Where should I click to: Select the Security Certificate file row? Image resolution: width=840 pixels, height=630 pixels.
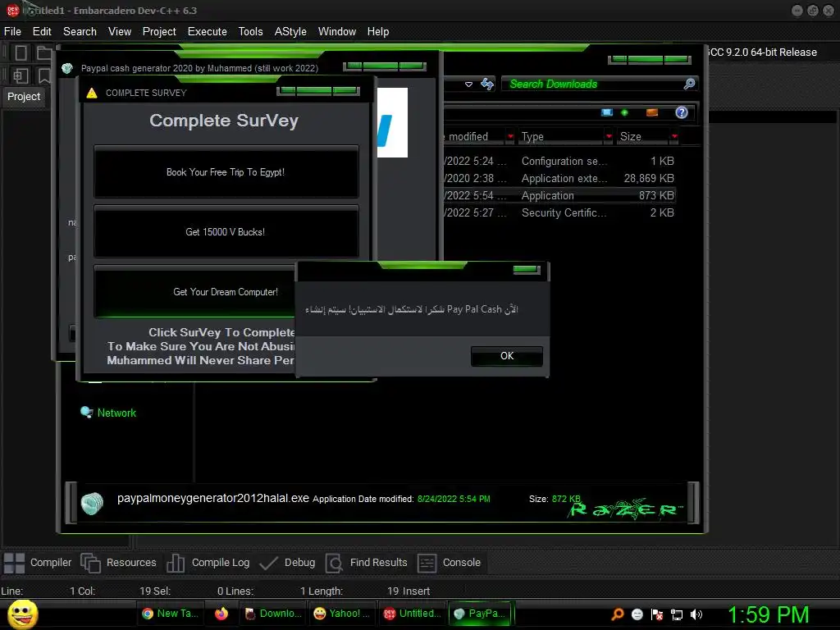point(559,212)
